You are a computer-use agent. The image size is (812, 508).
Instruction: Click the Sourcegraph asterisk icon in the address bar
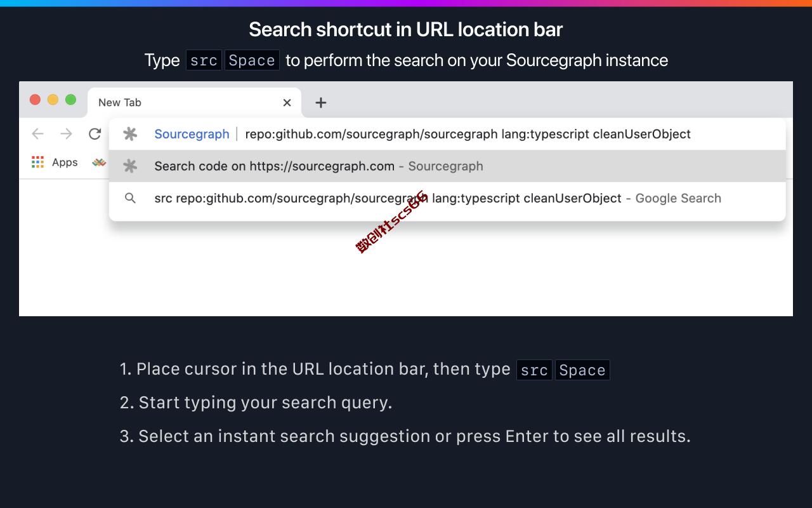130,134
